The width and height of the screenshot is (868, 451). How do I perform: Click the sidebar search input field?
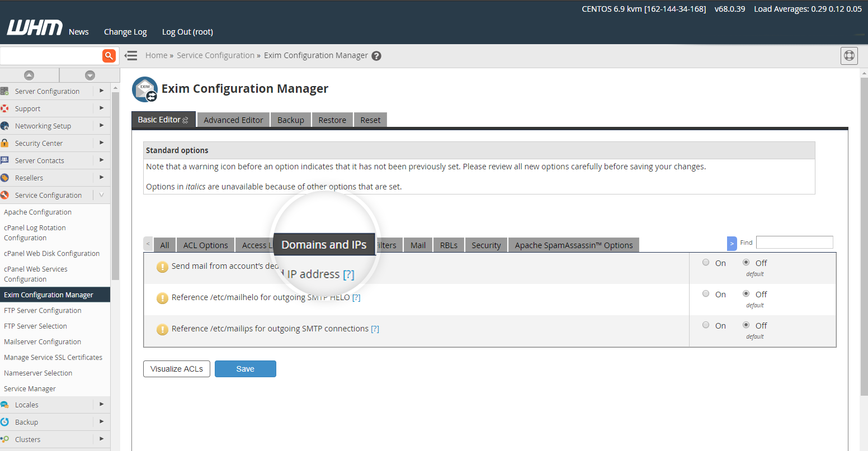click(x=51, y=55)
